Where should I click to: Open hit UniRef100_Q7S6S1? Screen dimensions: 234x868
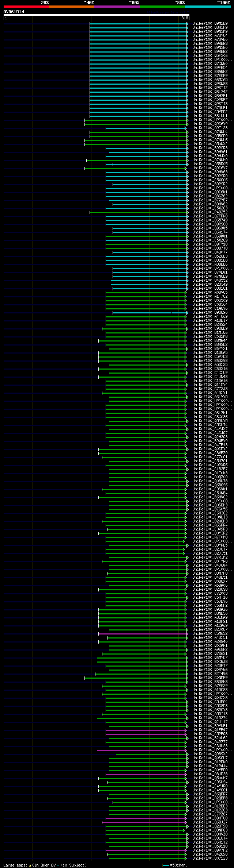tap(210, 654)
